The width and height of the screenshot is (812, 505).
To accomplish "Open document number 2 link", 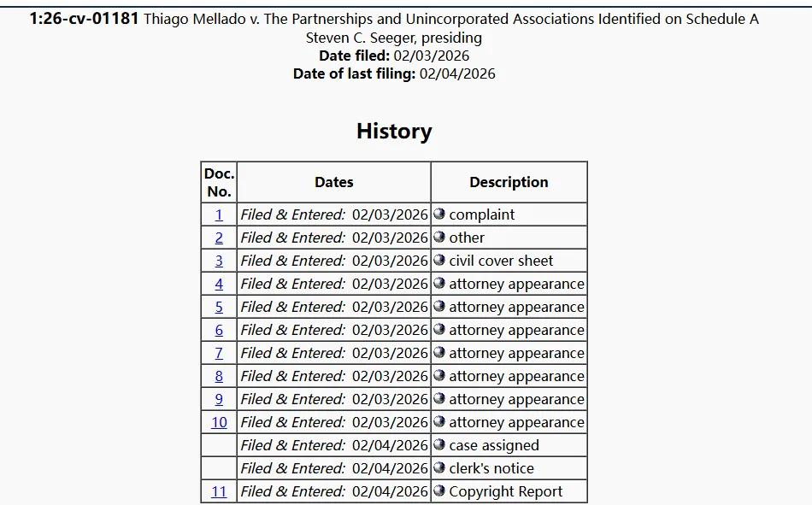I will (x=219, y=238).
